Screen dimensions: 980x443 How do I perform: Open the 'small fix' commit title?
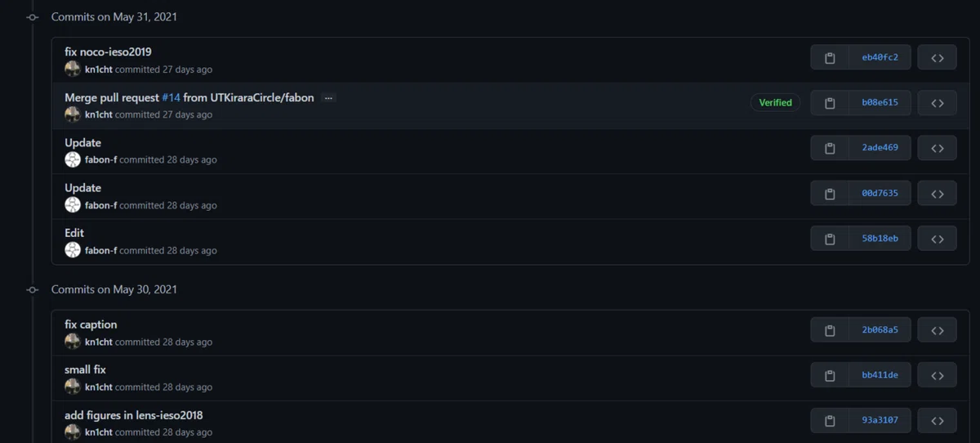point(85,370)
